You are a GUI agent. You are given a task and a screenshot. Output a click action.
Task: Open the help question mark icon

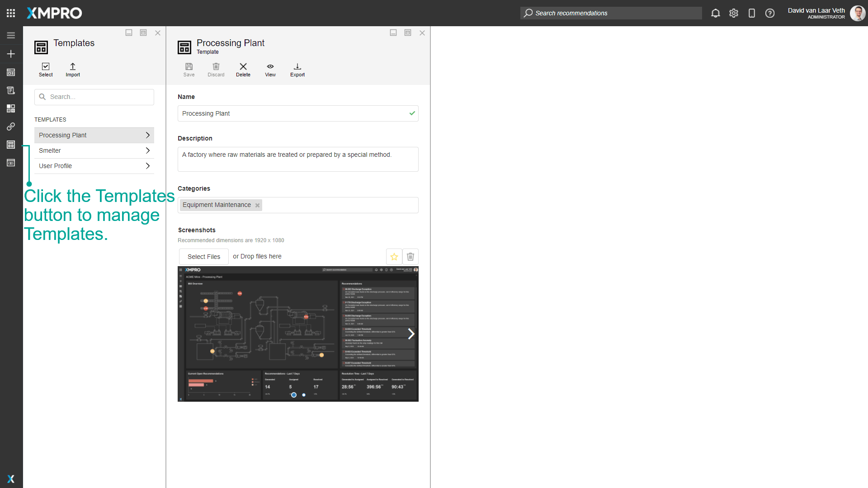click(x=770, y=13)
